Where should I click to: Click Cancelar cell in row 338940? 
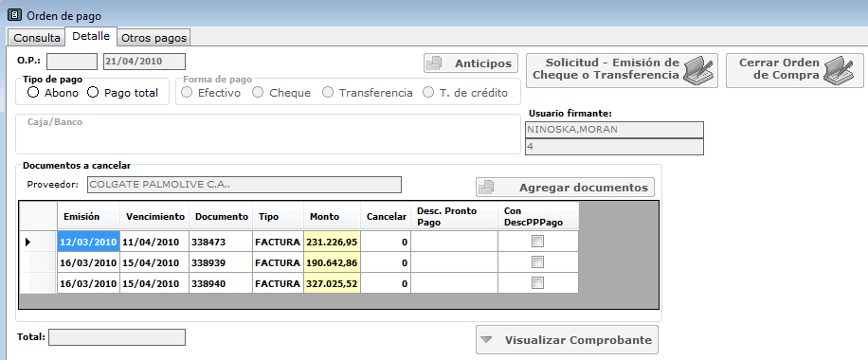coord(386,283)
